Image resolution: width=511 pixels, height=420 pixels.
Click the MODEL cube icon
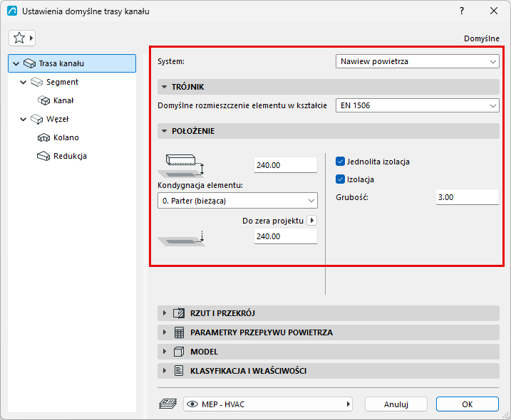pos(179,352)
